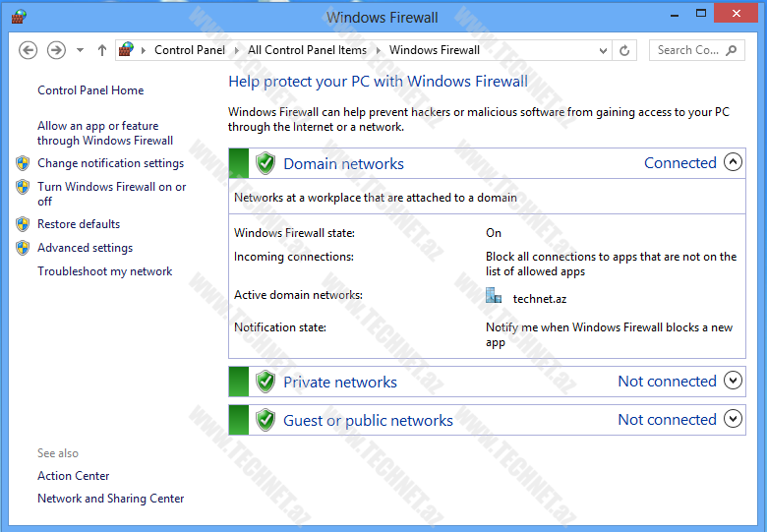Refresh the Windows Firewall page
This screenshot has height=532, width=767.
coord(624,50)
